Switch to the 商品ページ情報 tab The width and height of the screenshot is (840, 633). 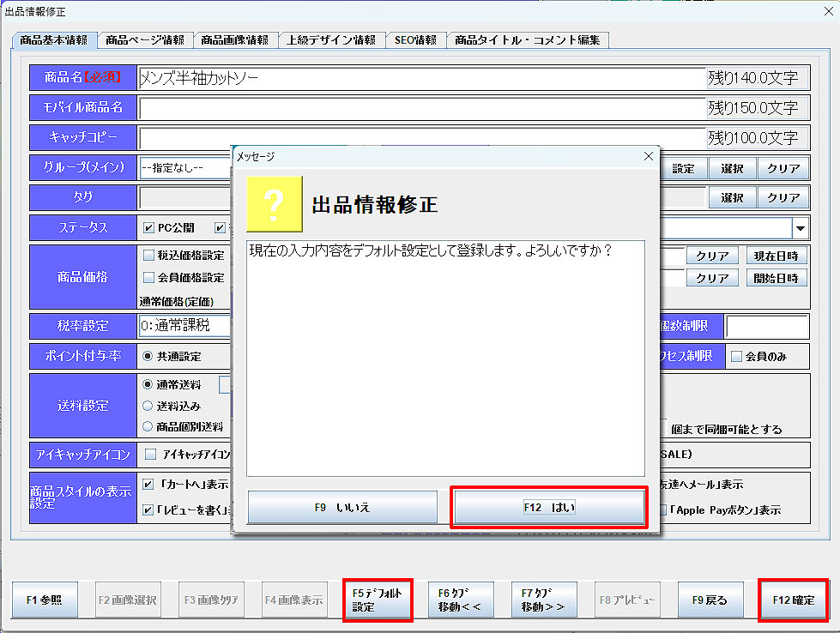pos(145,40)
